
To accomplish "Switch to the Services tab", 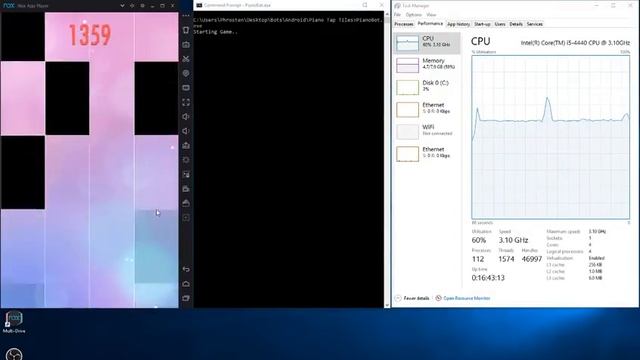I will click(534, 24).
